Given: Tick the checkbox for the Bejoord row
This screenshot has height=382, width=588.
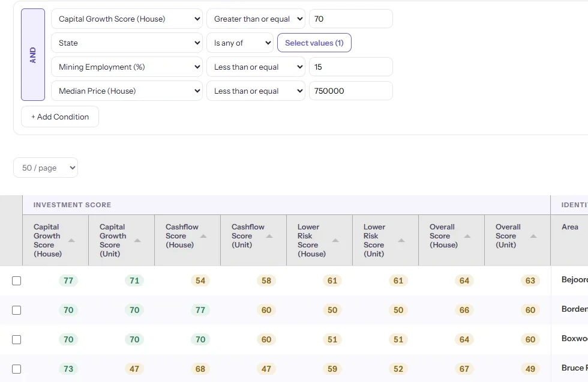Looking at the screenshot, I should tap(17, 280).
